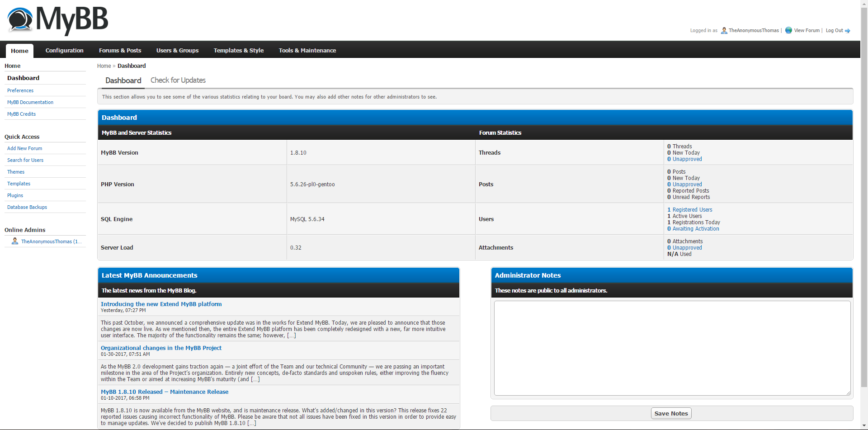Click the PHP version value 5.6.26-pl0-gentoo

(312, 184)
